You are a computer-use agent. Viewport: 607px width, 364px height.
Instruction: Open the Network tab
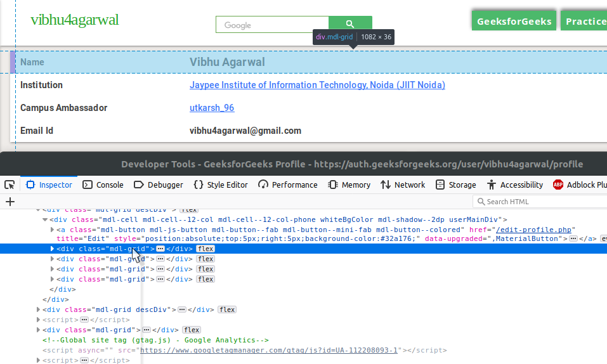point(403,185)
